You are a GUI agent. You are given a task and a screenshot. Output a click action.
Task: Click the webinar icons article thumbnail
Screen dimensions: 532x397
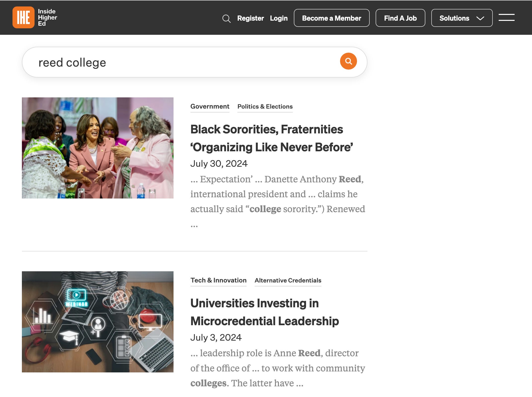pos(97,322)
